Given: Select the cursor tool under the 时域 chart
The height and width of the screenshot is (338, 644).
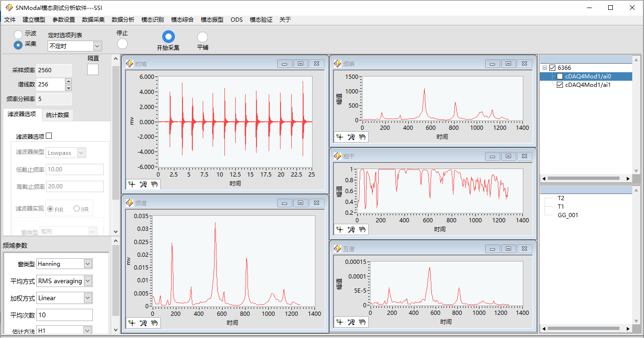Looking at the screenshot, I should pos(132,184).
